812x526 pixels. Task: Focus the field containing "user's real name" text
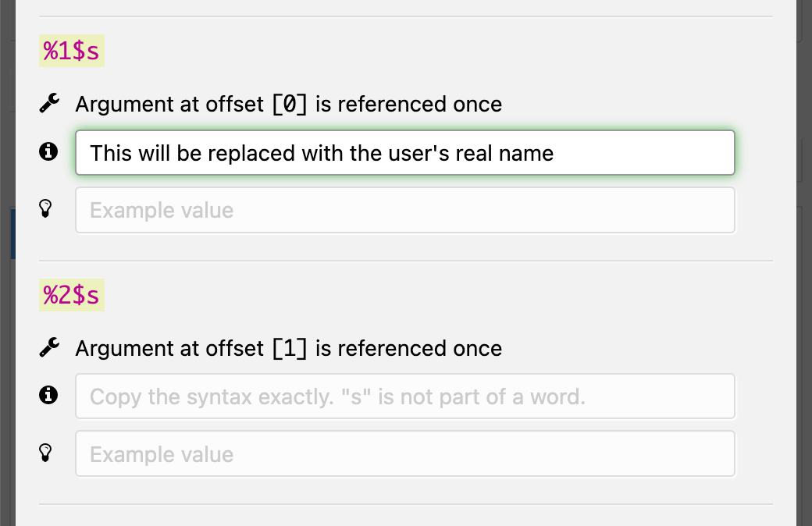click(x=404, y=152)
